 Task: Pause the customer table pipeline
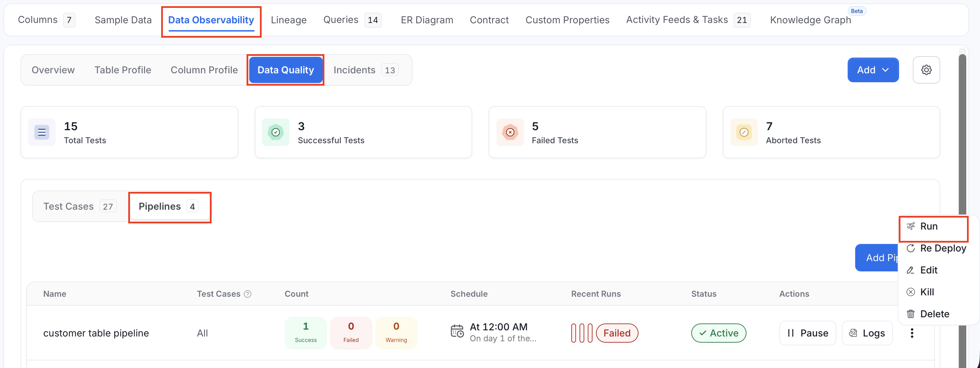[x=808, y=333]
